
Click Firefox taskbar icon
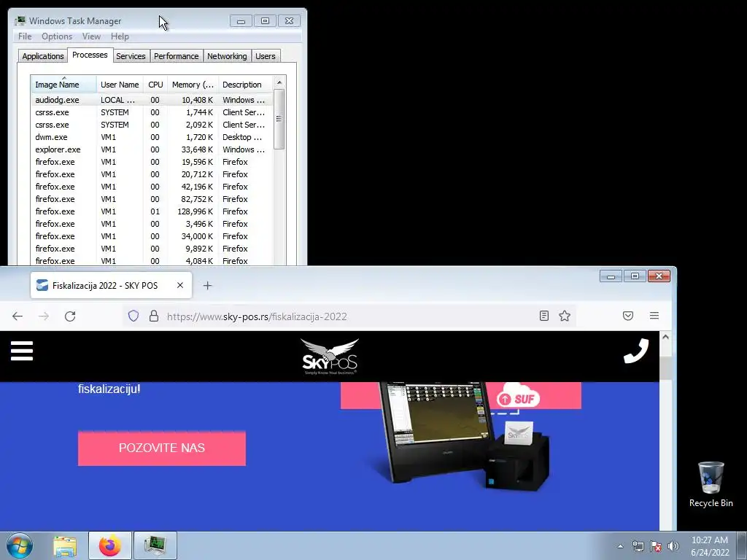click(x=110, y=545)
